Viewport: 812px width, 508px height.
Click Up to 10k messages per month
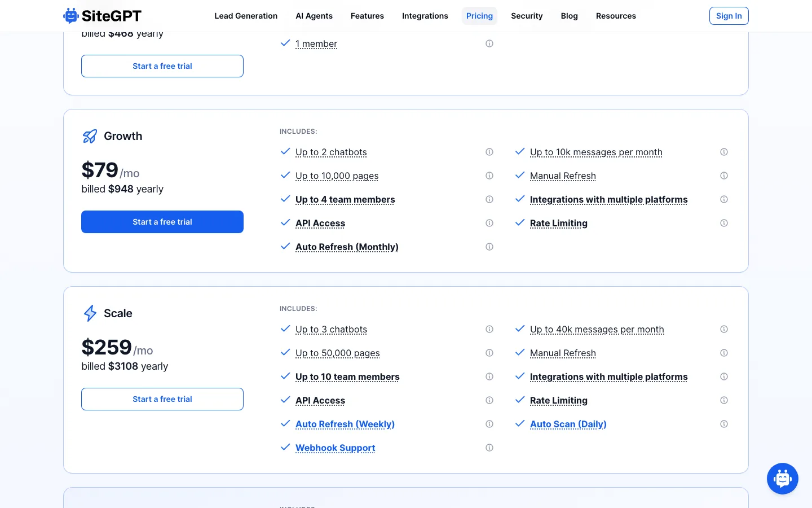pos(596,152)
